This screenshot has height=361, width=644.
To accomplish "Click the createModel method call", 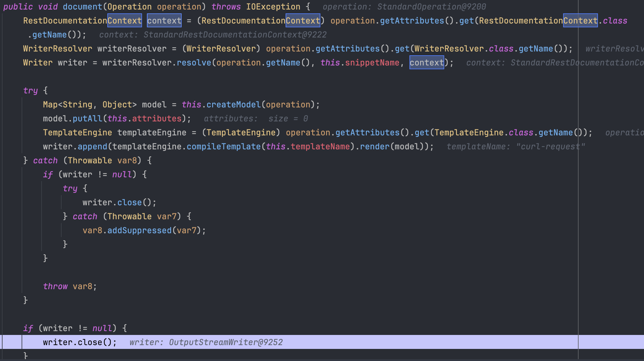I will 233,105.
